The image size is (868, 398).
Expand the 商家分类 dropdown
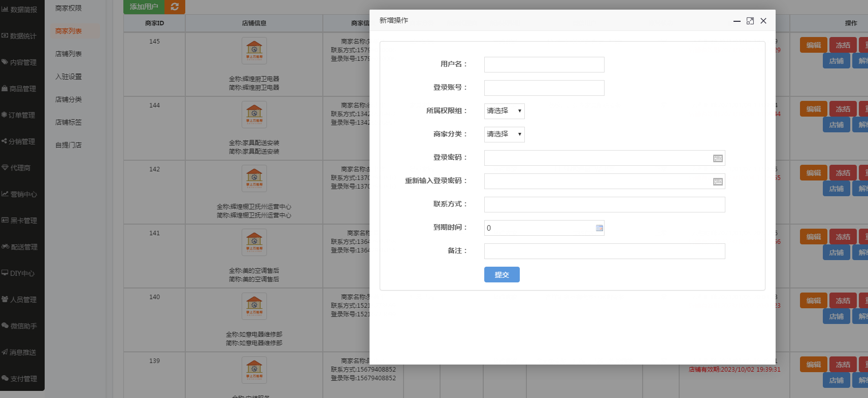504,134
